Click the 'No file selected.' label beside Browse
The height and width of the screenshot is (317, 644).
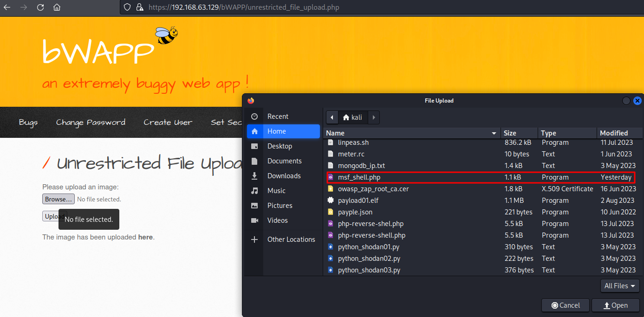(99, 199)
